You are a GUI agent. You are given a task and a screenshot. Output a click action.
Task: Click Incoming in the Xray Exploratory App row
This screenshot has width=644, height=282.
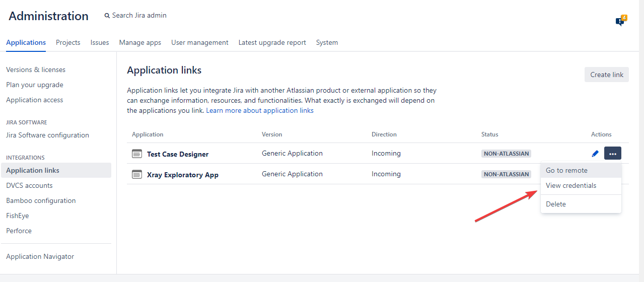pos(386,174)
